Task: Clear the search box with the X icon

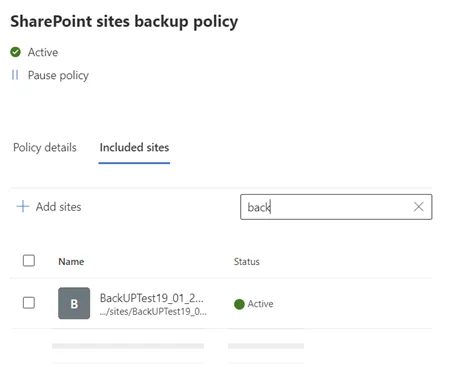Action: point(418,207)
